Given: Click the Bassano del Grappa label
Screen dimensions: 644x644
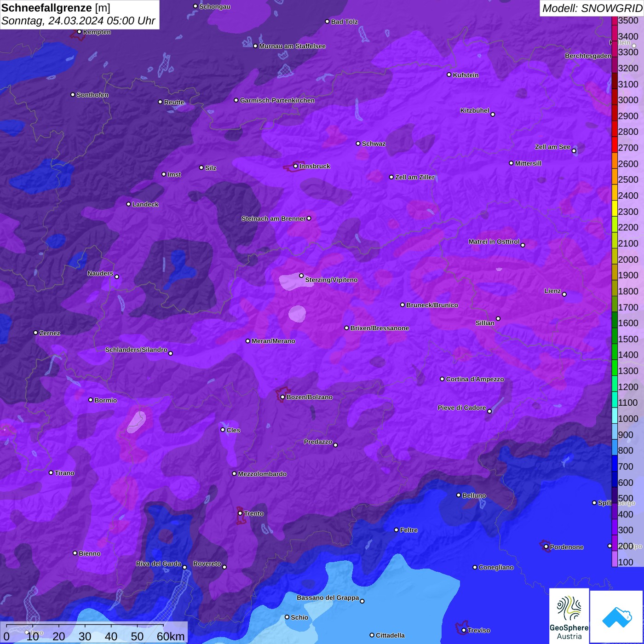Looking at the screenshot, I should click(328, 598).
